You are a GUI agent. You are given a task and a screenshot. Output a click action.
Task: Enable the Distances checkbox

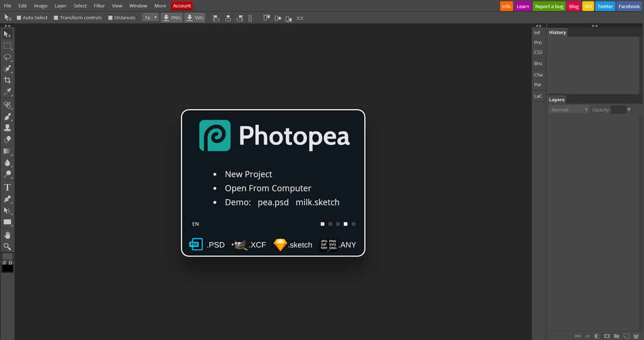[110, 18]
